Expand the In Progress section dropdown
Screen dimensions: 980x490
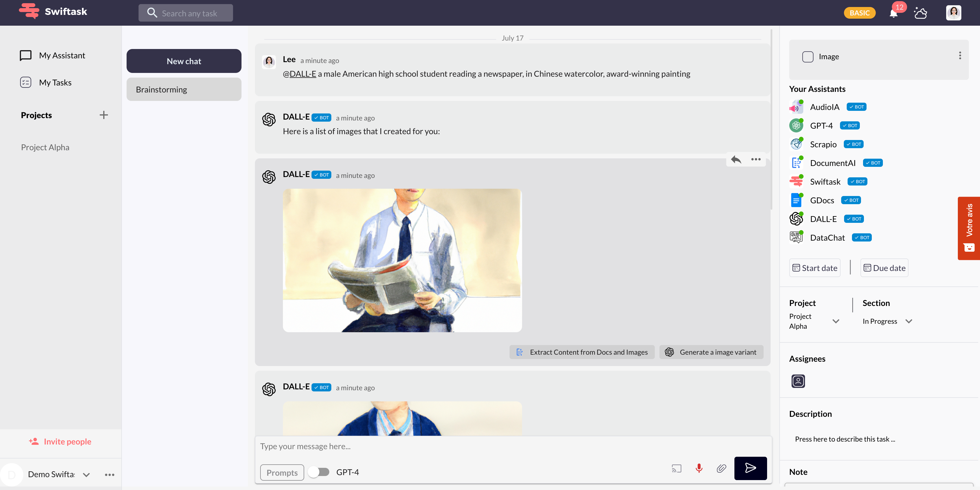pyautogui.click(x=909, y=321)
